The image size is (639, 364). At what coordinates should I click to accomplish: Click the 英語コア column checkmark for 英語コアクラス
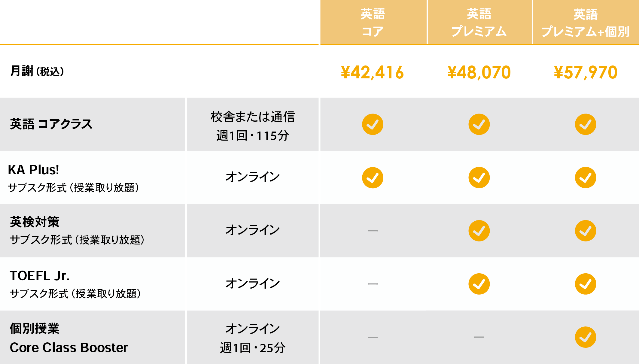[x=373, y=124]
